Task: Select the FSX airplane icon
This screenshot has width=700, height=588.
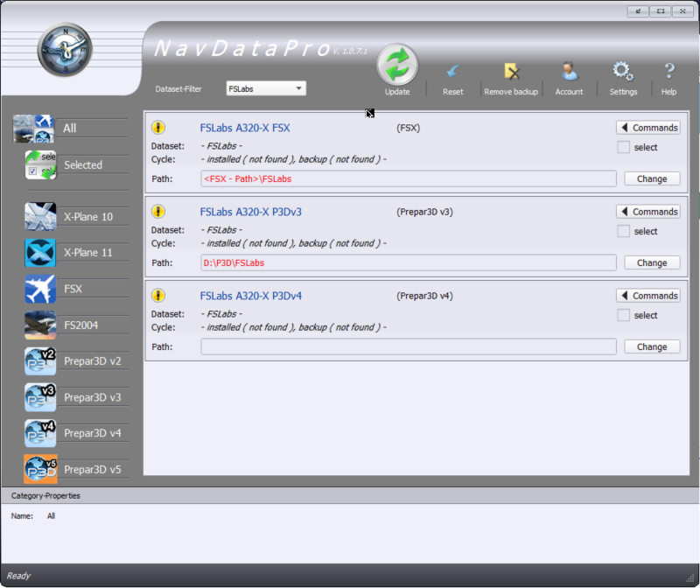Action: 40,289
